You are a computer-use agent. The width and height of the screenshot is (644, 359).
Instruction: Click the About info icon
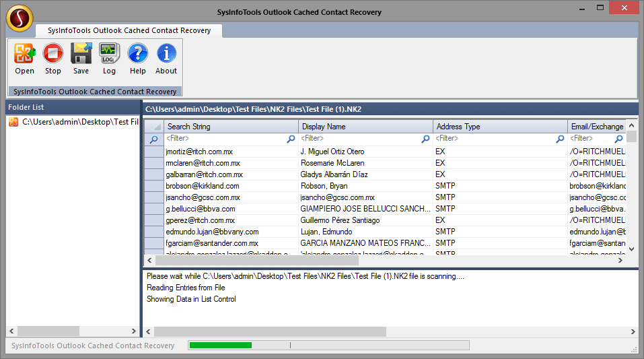[166, 54]
